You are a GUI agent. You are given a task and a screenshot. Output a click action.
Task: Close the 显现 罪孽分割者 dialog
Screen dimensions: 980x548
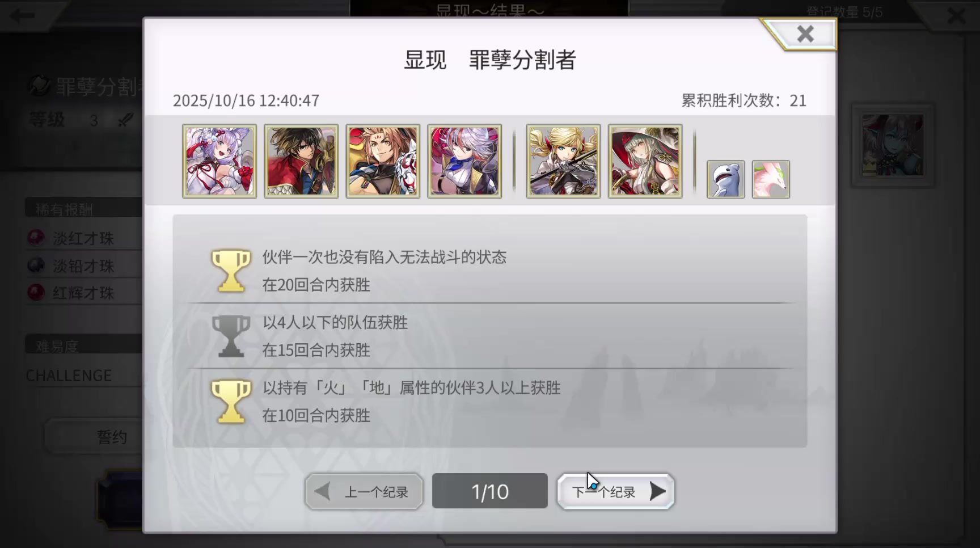pos(805,34)
